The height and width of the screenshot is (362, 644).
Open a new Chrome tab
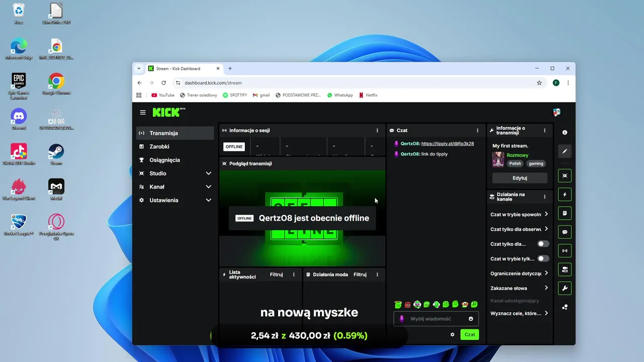coord(230,68)
